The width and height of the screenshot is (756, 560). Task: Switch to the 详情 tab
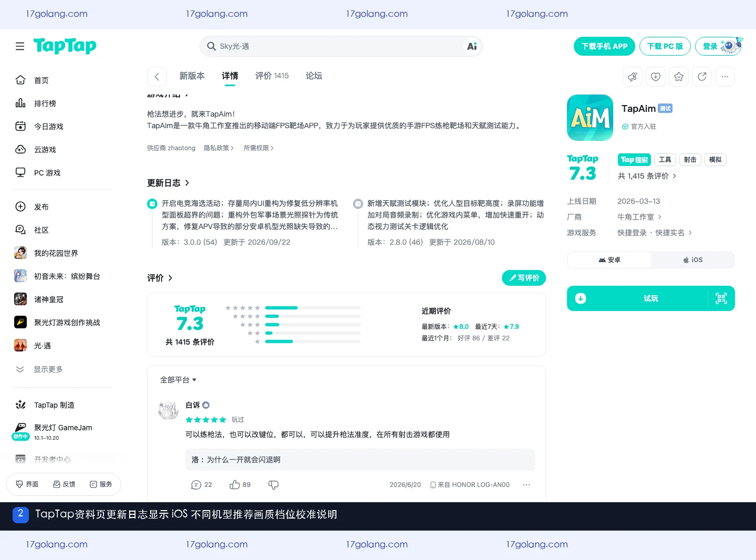[x=230, y=76]
